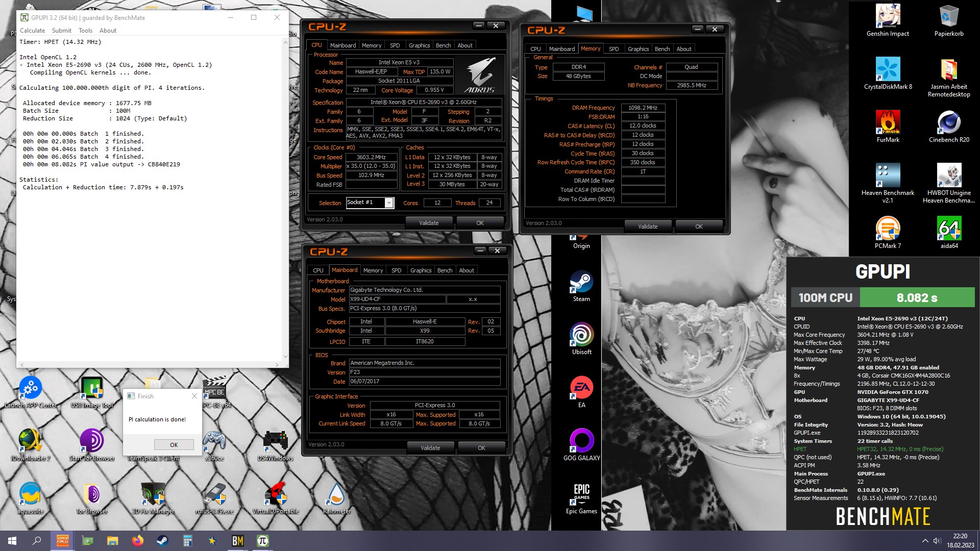Open x360ce desktop icon
Viewport: 980px width, 551px height.
click(x=214, y=445)
